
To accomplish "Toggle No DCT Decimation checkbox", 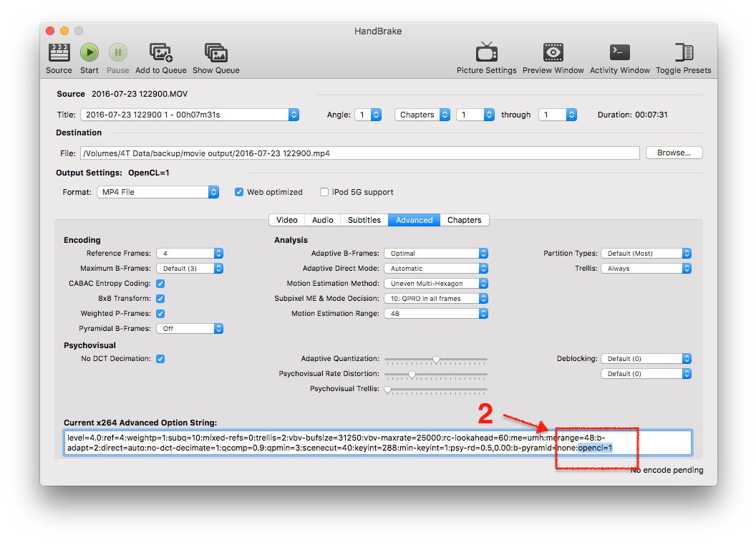I will click(160, 359).
